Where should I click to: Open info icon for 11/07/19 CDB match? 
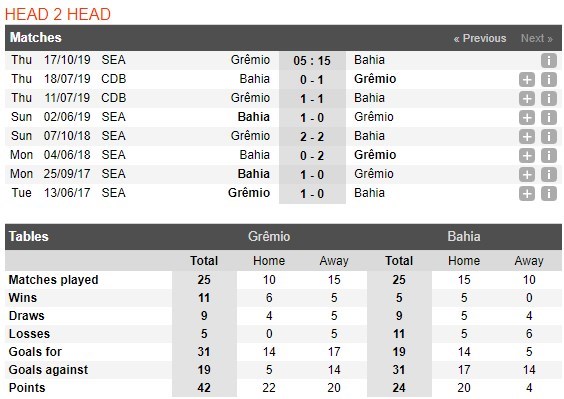[x=549, y=99]
